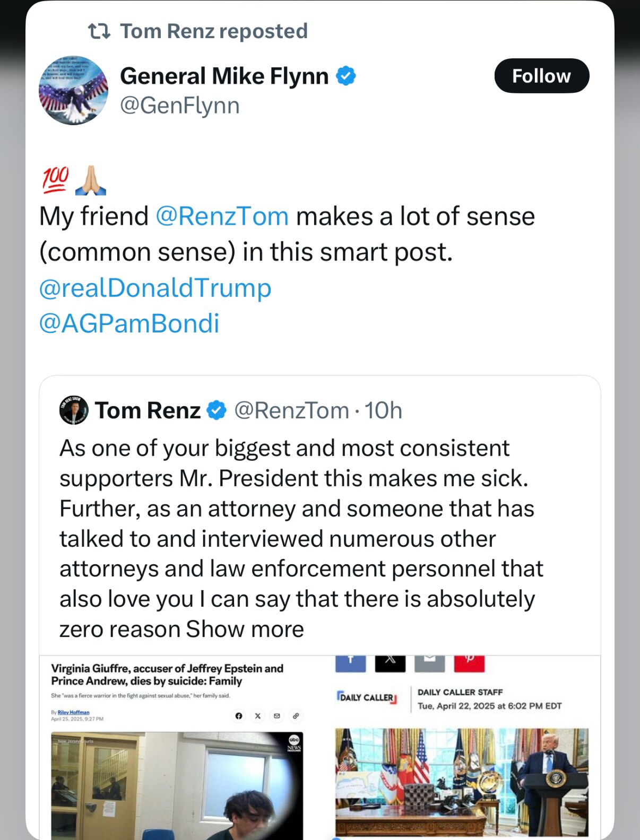Image resolution: width=640 pixels, height=840 pixels.
Task: Click General Mike Flynn's blue verified badge
Action: pyautogui.click(x=346, y=76)
